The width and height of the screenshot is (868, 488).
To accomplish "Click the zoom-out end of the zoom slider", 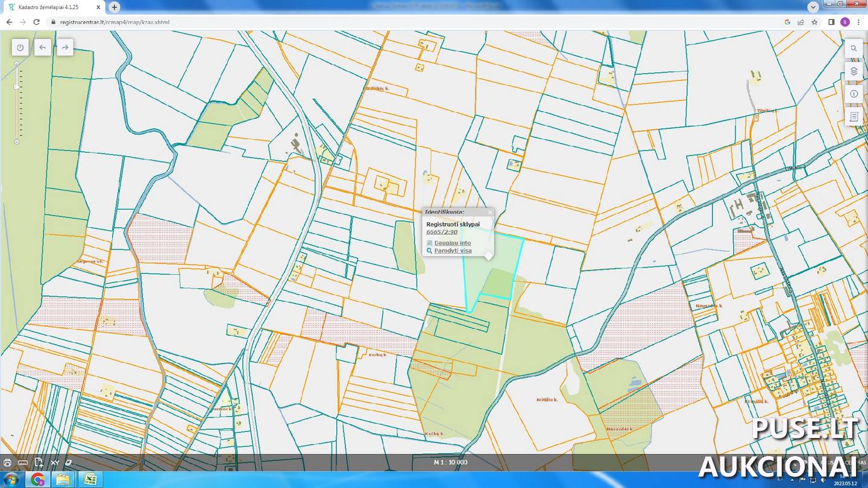I will 17,142.
